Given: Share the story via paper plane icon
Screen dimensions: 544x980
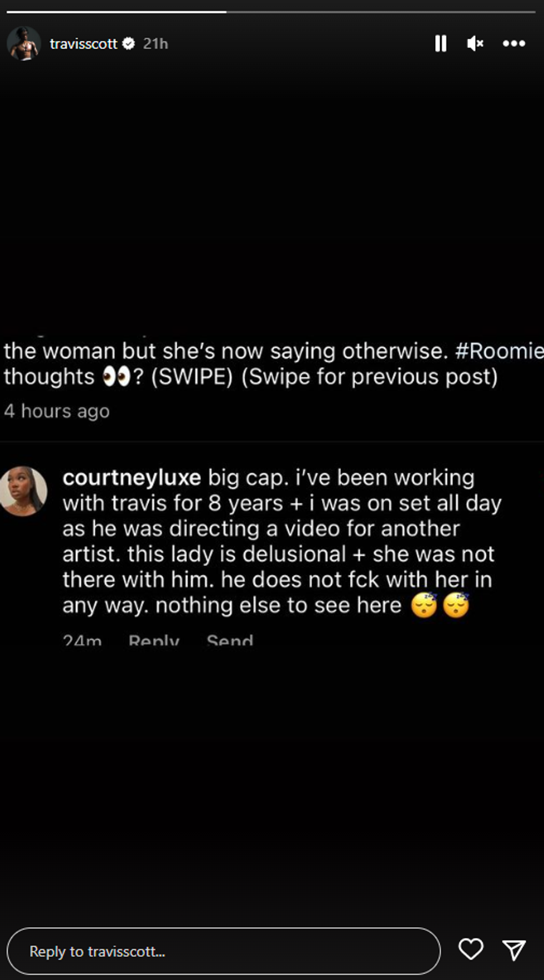Looking at the screenshot, I should (x=513, y=949).
